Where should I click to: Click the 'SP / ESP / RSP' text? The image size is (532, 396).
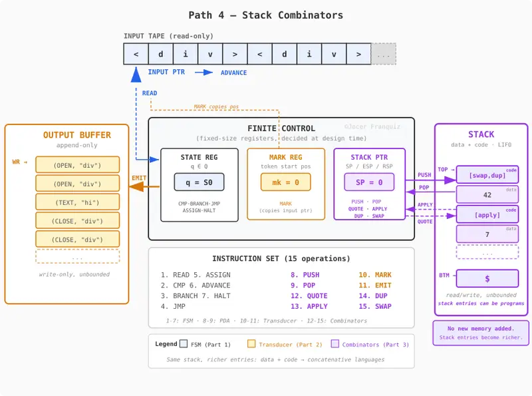[369, 166]
